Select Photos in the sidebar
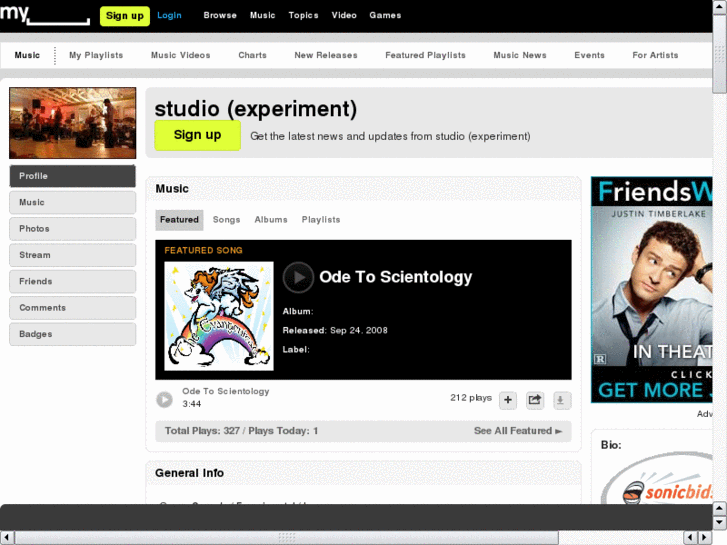Image resolution: width=727 pixels, height=545 pixels. 73,229
